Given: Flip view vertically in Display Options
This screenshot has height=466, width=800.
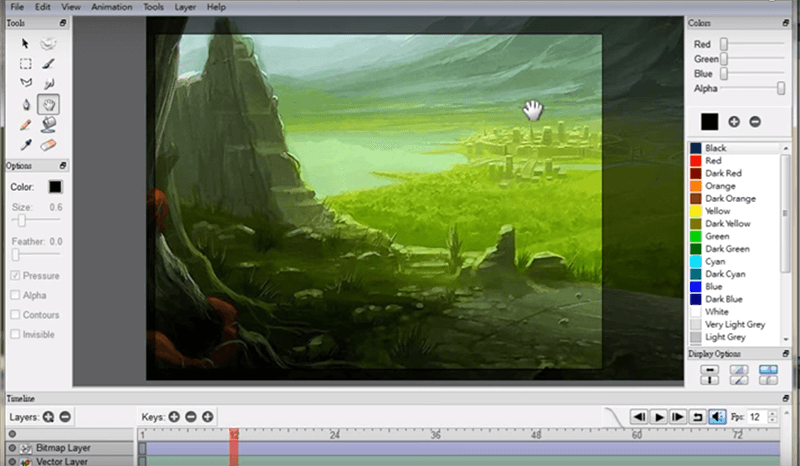Looking at the screenshot, I should click(710, 380).
